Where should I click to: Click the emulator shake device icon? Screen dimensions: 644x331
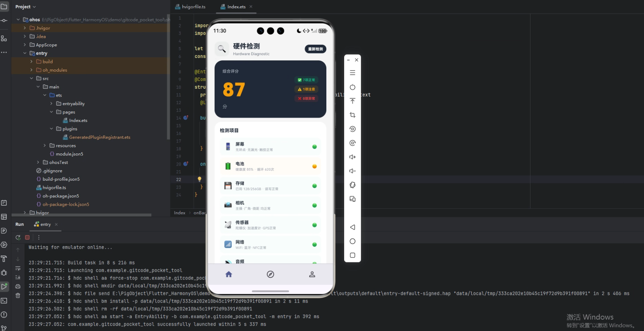pyautogui.click(x=352, y=185)
